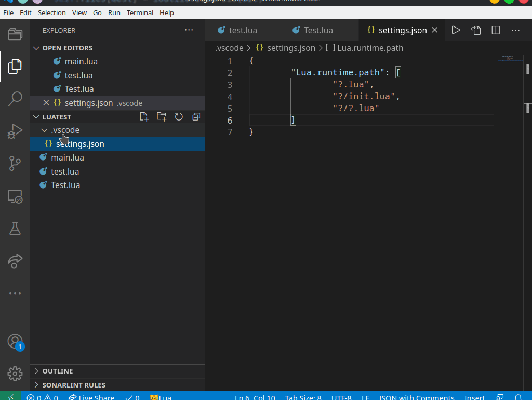The width and height of the screenshot is (532, 400).
Task: Open Explorer Views and More Actions menu
Action: [x=189, y=30]
